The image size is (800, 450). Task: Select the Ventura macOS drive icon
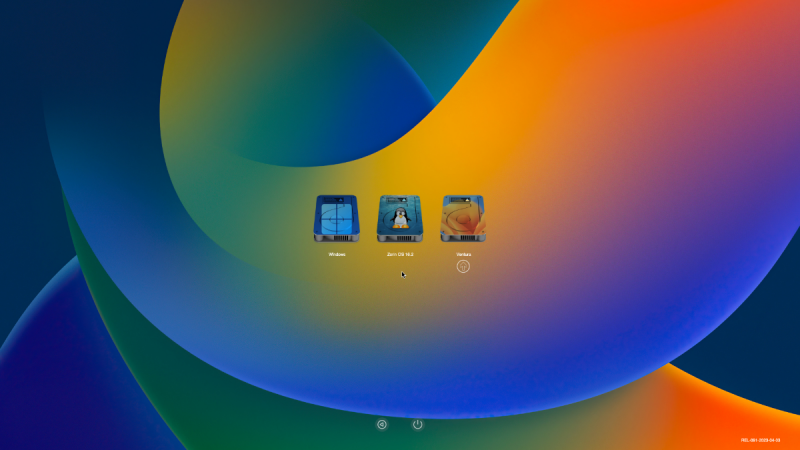[x=463, y=218]
